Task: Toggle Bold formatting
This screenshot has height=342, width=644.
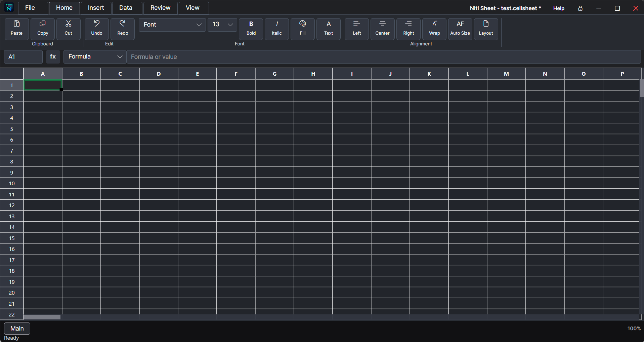Action: coord(251,29)
